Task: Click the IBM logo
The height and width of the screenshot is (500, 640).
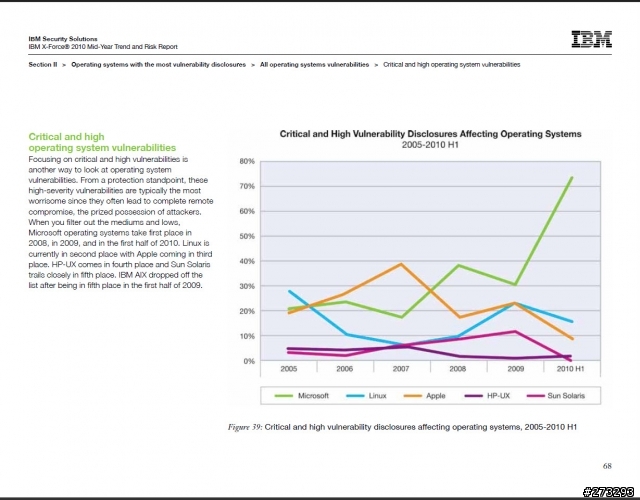Action: pos(591,39)
